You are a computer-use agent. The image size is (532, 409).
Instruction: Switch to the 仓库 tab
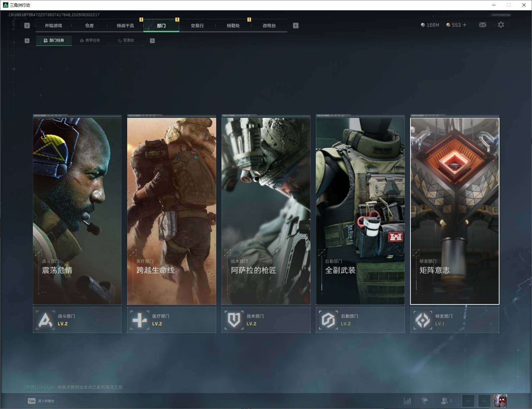[89, 26]
